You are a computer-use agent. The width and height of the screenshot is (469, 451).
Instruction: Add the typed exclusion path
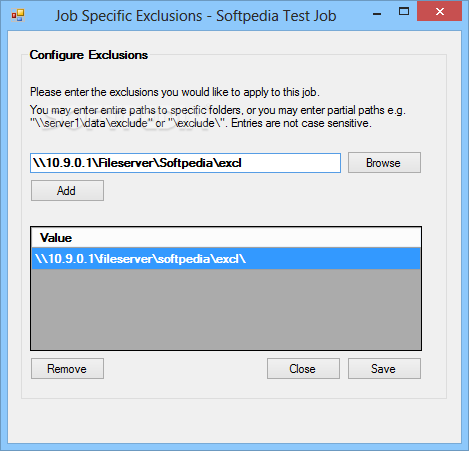pyautogui.click(x=67, y=191)
